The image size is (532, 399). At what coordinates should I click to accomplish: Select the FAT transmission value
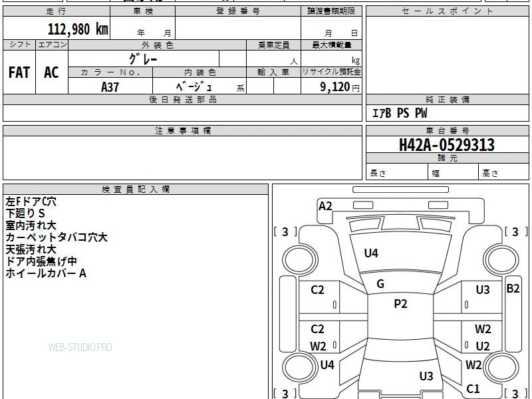(19, 72)
